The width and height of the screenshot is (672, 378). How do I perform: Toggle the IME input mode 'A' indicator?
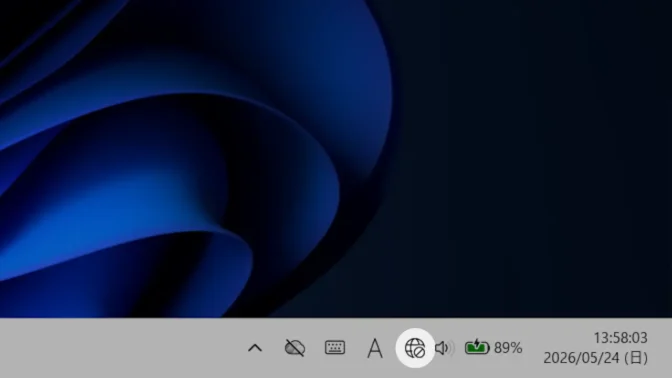(375, 348)
